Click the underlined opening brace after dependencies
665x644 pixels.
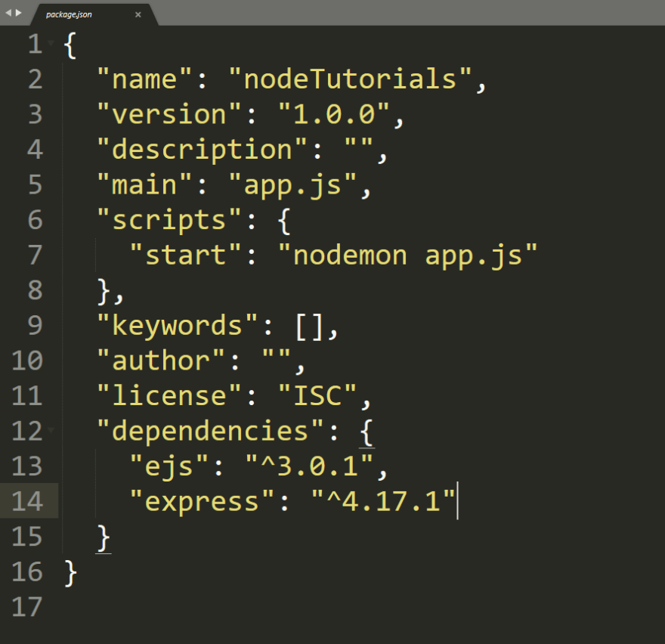pyautogui.click(x=367, y=432)
